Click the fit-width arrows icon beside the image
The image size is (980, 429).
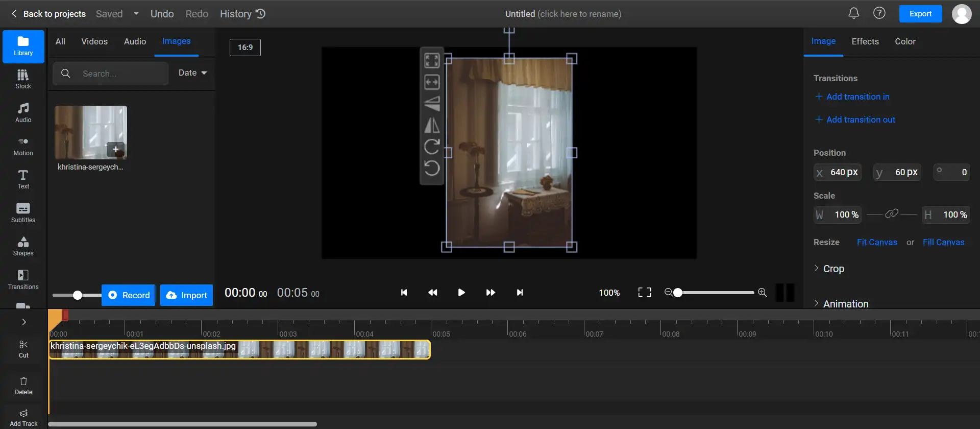pyautogui.click(x=432, y=82)
